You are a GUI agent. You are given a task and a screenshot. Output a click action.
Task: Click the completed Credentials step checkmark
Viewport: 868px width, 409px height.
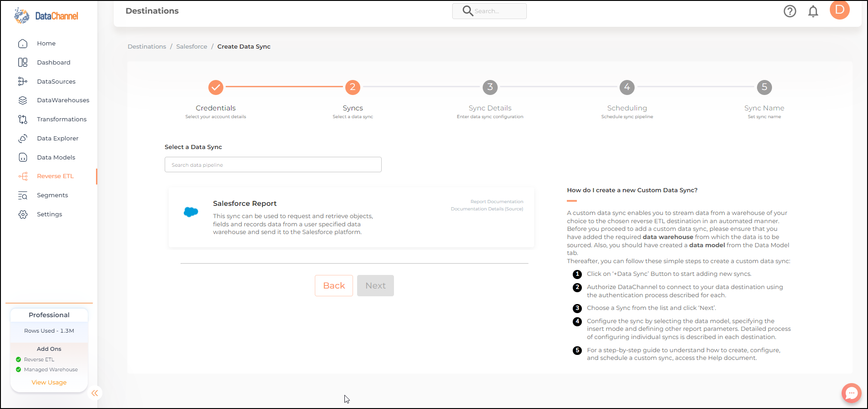tap(216, 87)
